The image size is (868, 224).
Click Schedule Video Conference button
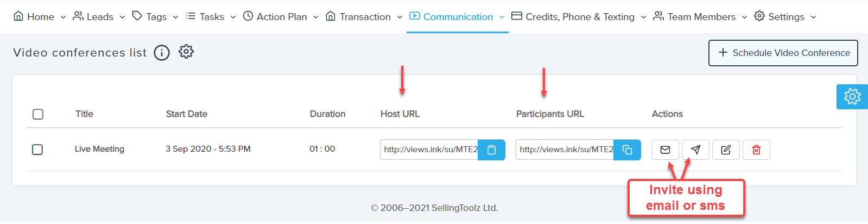(783, 53)
